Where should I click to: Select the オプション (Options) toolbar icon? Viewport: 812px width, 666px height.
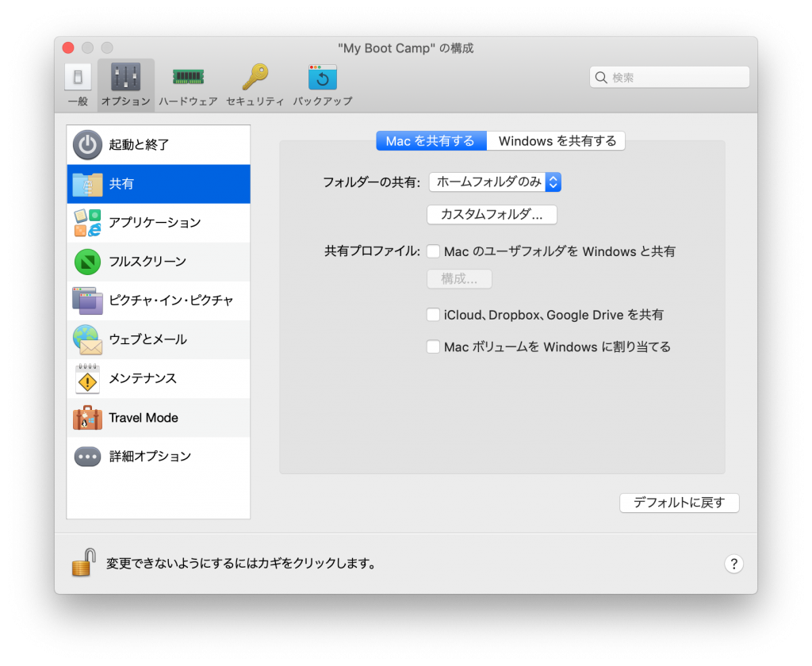point(126,78)
